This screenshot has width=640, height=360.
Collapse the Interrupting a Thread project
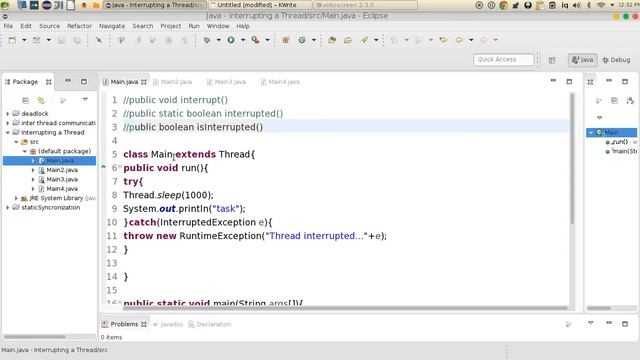(8, 132)
